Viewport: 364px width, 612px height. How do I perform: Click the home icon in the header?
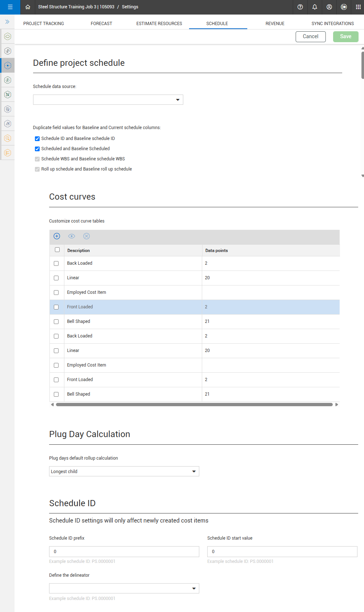tap(28, 7)
